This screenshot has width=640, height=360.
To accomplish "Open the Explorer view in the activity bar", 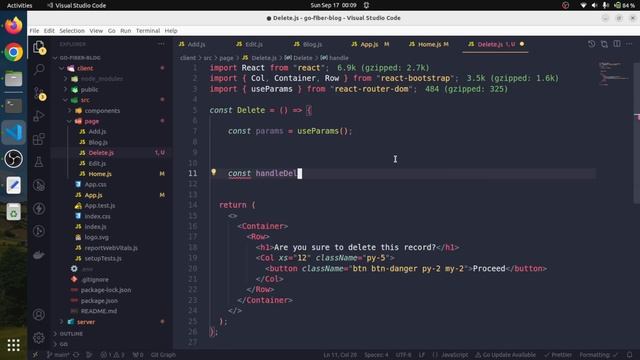I will (x=39, y=47).
